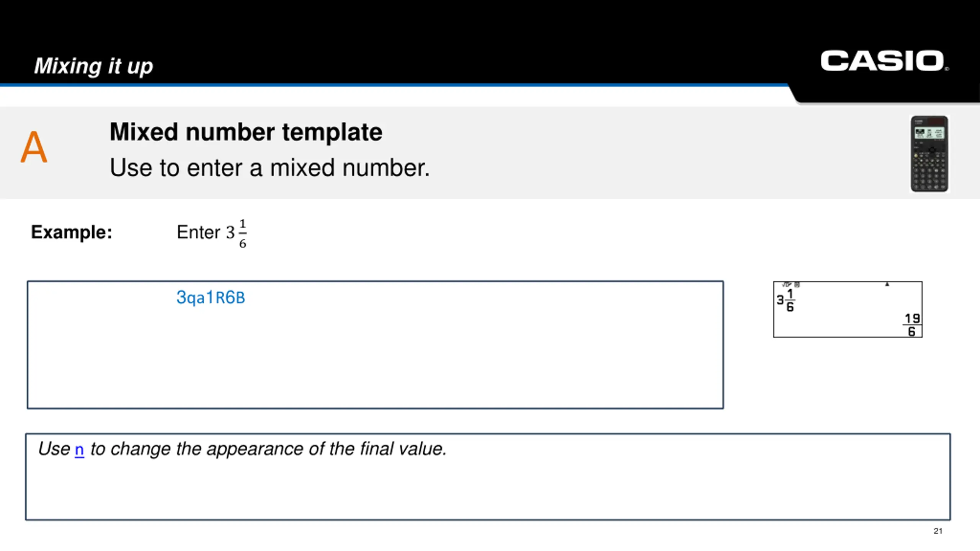Click the calculator thumbnail image

coord(929,154)
